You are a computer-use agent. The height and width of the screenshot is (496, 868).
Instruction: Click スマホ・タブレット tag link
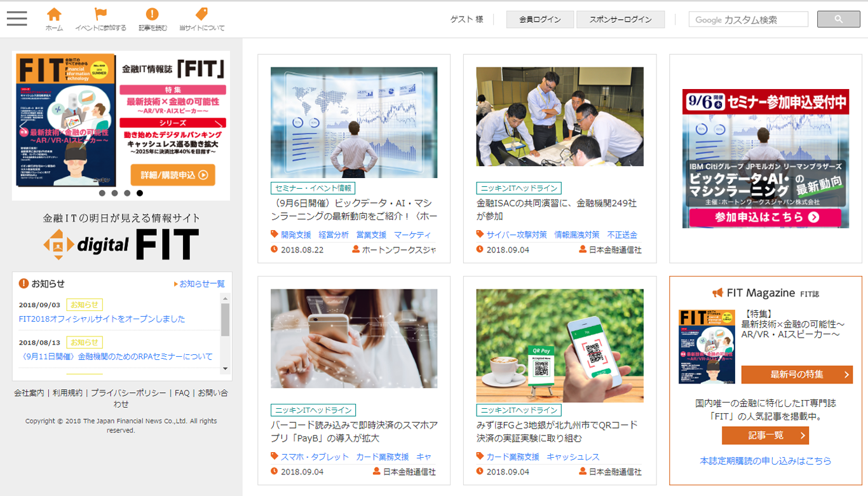[315, 457]
